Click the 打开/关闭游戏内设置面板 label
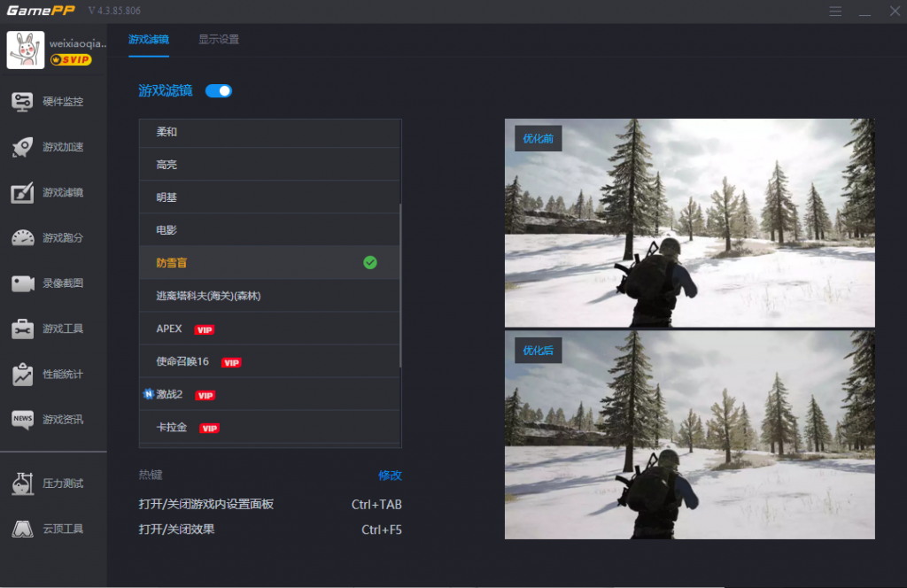This screenshot has width=907, height=588. pyautogui.click(x=205, y=504)
